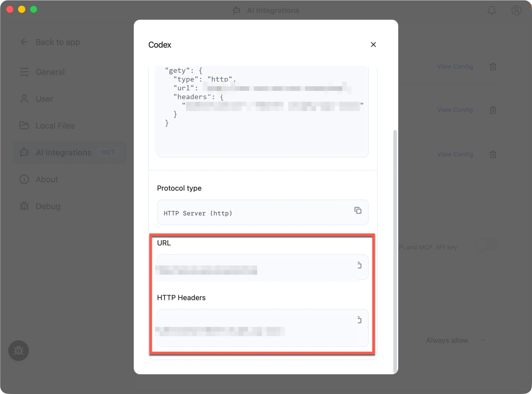Viewport: 532px width, 394px height.
Task: Click the HOT badge
Action: pos(108,152)
